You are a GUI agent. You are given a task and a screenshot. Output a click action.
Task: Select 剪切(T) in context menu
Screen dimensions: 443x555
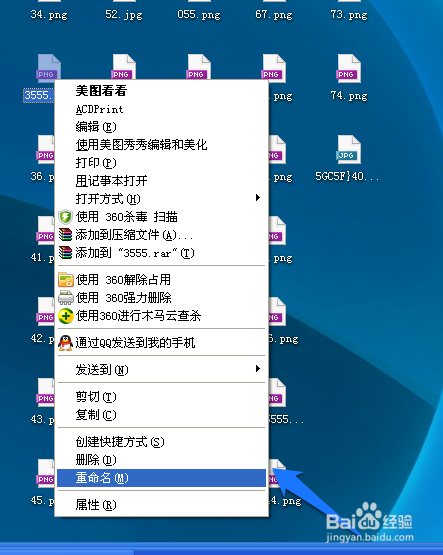[96, 397]
